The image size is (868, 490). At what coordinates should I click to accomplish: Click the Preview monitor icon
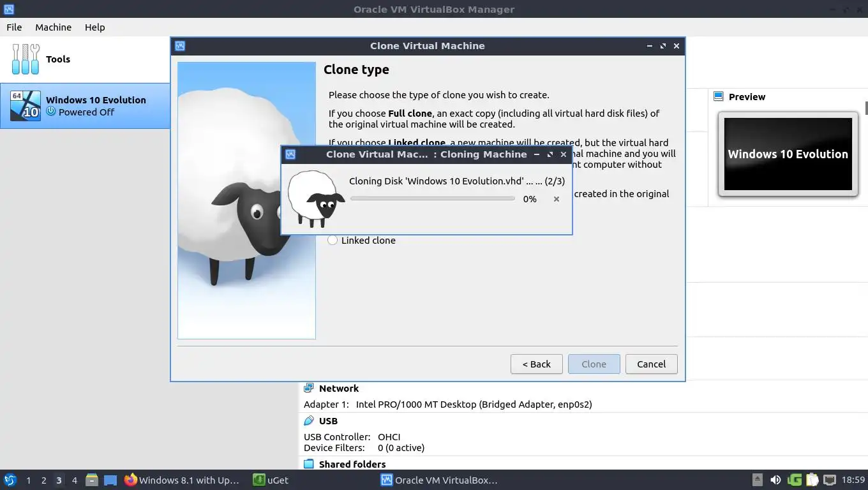(x=718, y=96)
